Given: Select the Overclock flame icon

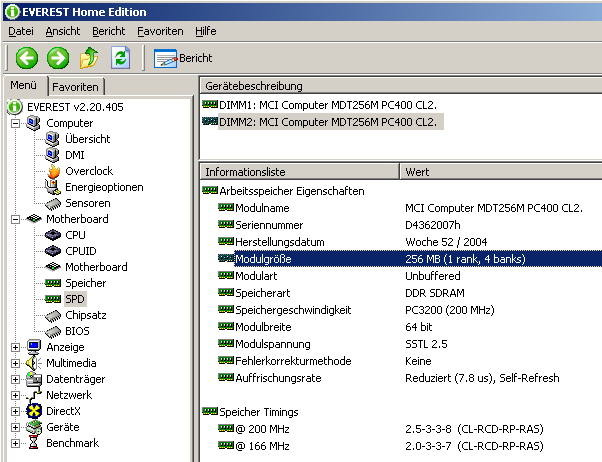Looking at the screenshot, I should pyautogui.click(x=53, y=171).
